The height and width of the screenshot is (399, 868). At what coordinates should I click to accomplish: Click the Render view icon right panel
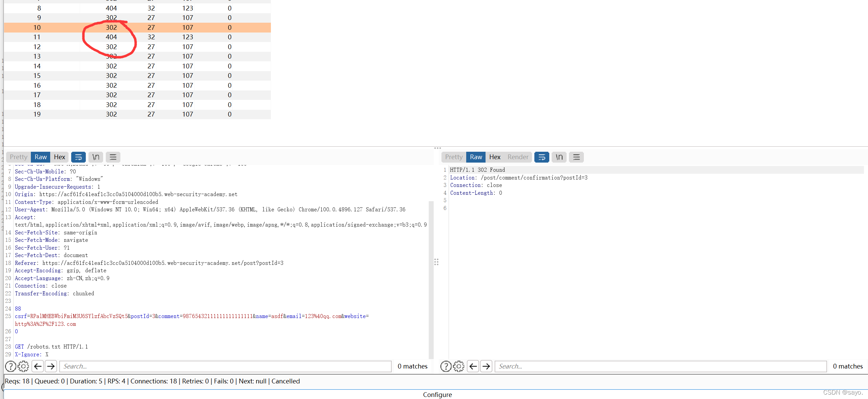coord(518,157)
